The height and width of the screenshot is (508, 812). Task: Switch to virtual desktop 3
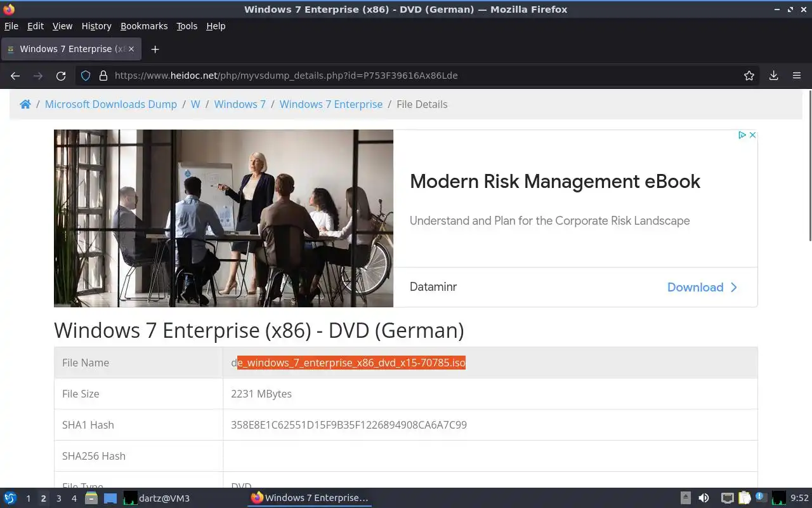[x=58, y=498]
